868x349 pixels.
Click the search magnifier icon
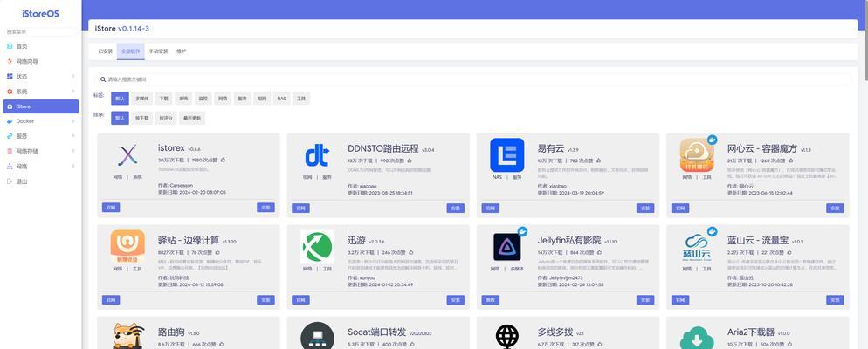103,79
